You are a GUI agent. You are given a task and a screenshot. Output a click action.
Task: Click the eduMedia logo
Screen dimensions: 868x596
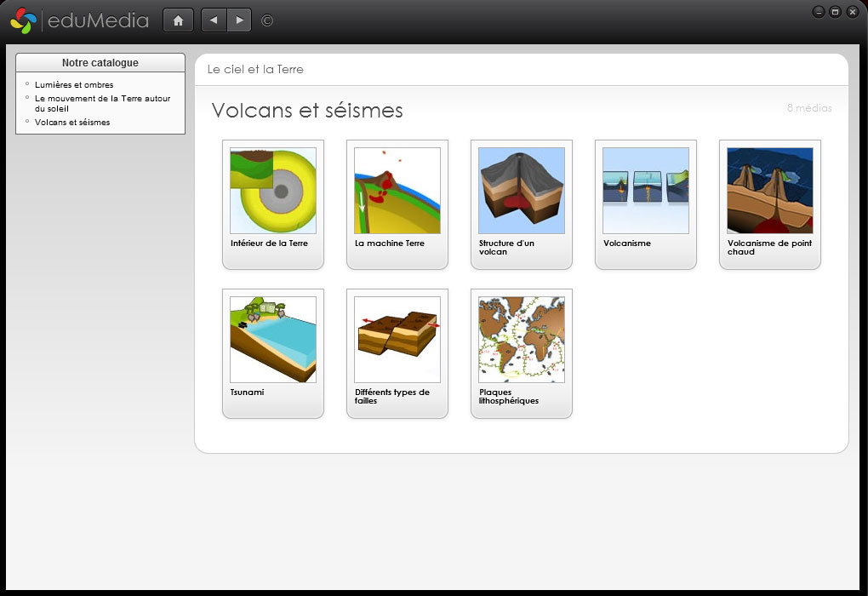click(x=80, y=21)
